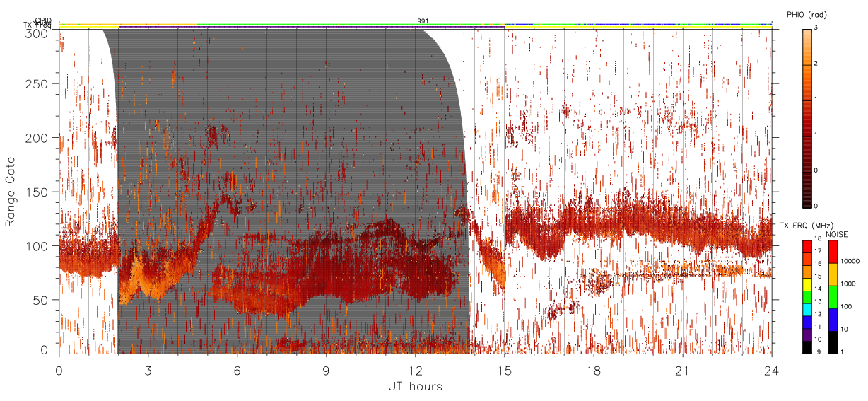Click the 'PHI0 (rad)' colorbar title
Image resolution: width=868 pixels, height=401 pixels.
807,14
